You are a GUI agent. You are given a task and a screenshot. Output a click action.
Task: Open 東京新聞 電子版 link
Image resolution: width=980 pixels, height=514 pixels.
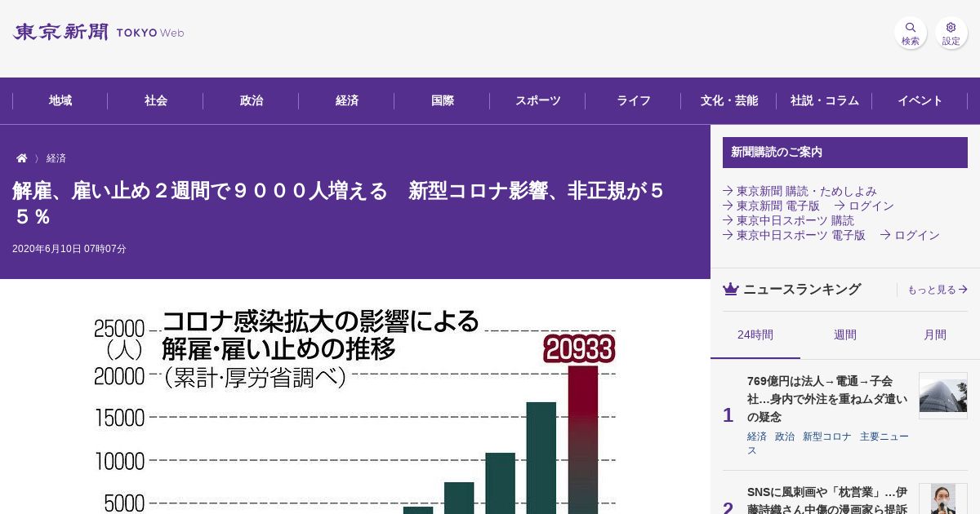[x=771, y=206]
